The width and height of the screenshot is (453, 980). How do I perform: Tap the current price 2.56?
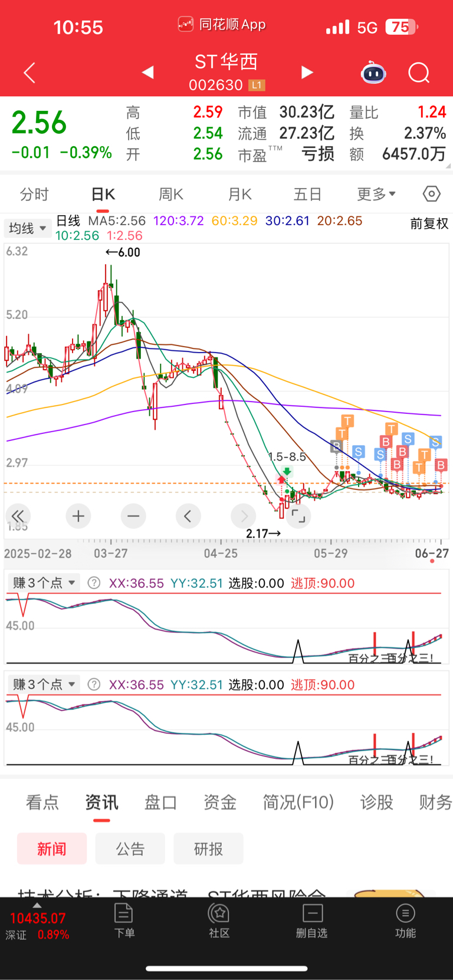(39, 123)
